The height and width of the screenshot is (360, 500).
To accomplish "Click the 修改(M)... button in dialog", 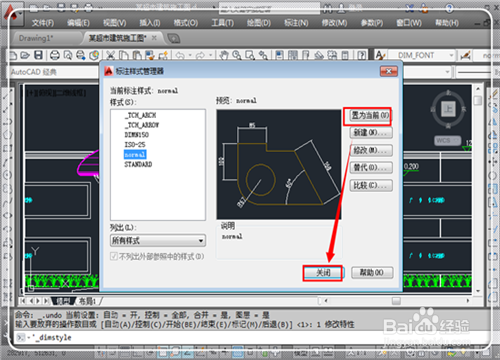I will (x=371, y=150).
